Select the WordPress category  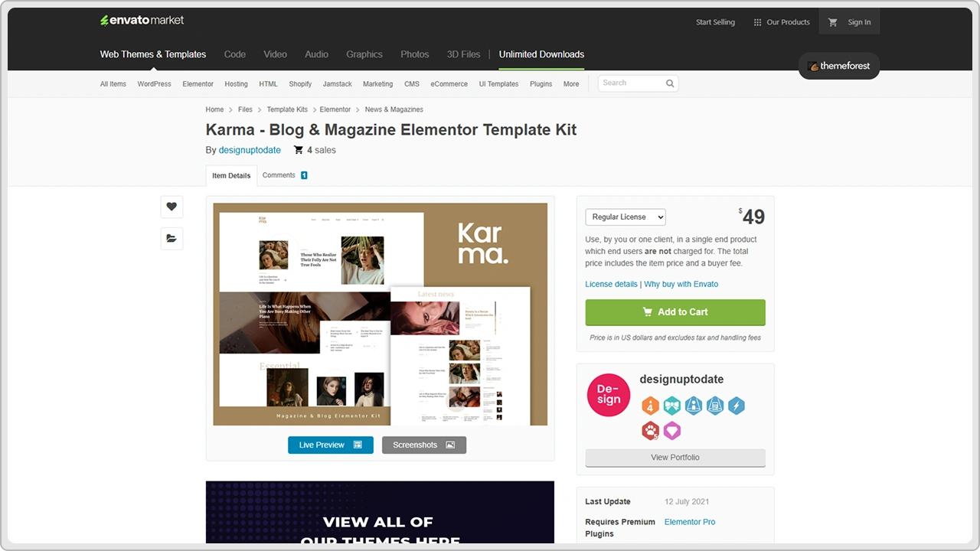pos(155,84)
